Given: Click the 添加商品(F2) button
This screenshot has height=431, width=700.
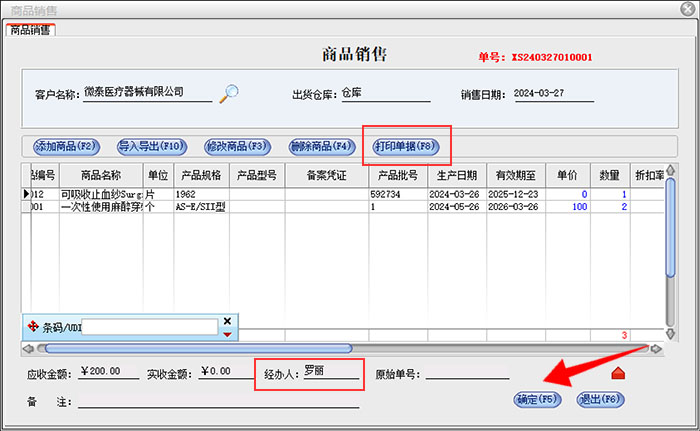Looking at the screenshot, I should tap(67, 146).
